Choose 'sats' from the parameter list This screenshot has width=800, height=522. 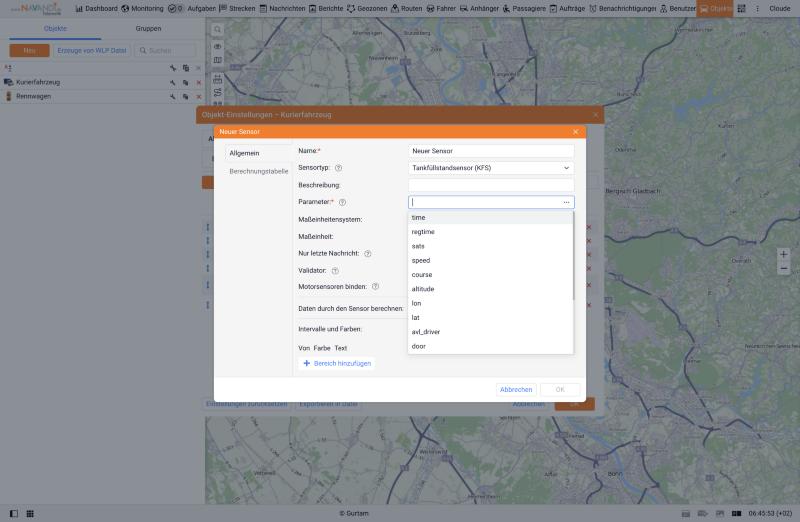tap(490, 246)
